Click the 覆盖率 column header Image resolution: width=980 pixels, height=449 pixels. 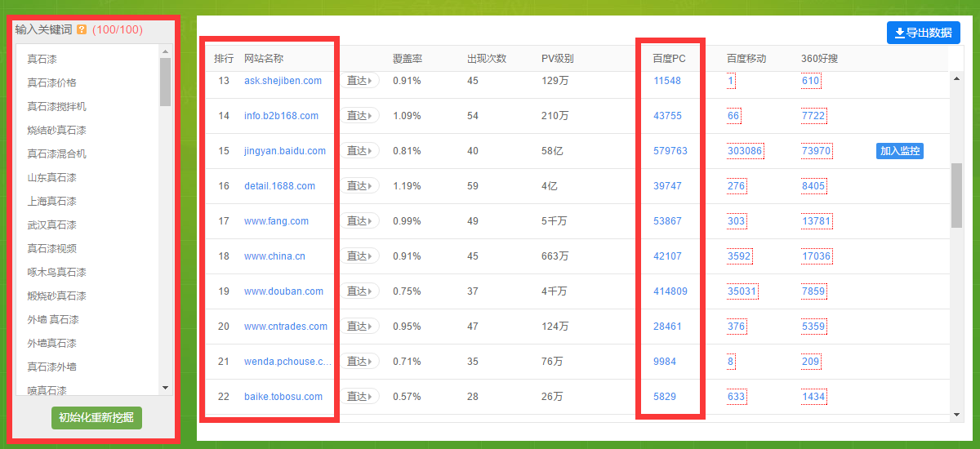click(x=408, y=59)
